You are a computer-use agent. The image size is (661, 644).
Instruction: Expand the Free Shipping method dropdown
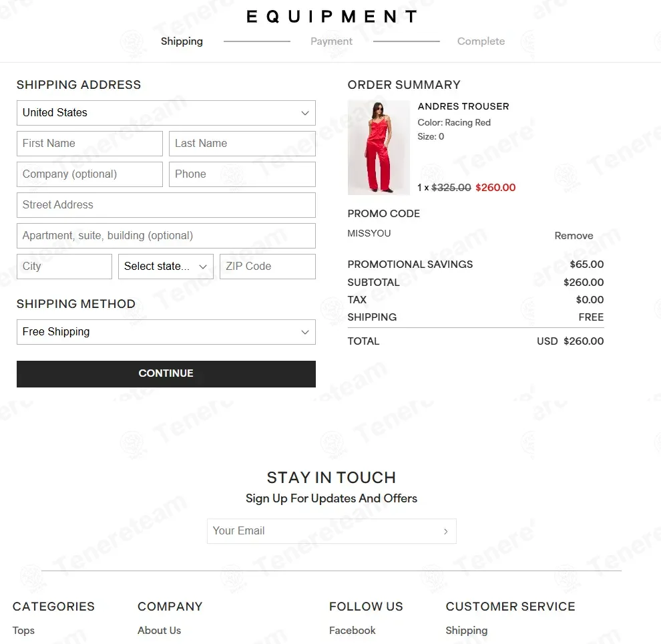click(166, 332)
